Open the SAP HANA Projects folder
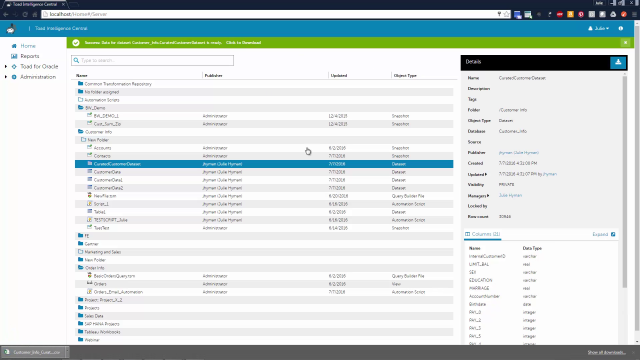The image size is (640, 360). click(102, 324)
